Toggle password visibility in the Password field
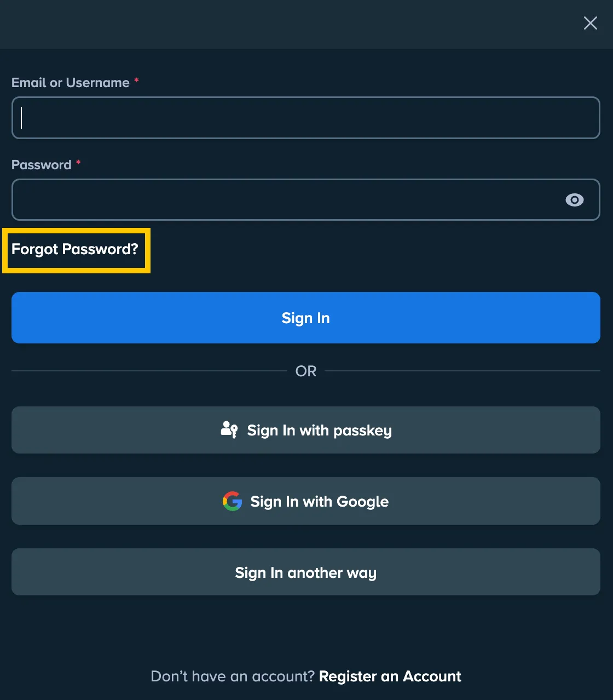Viewport: 613px width, 700px height. click(x=574, y=200)
